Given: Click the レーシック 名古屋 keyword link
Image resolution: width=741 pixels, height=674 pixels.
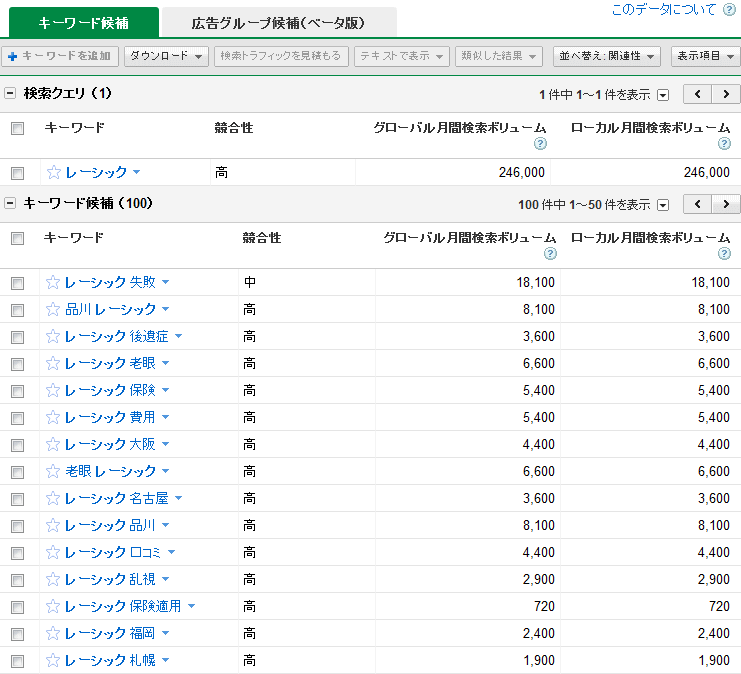Looking at the screenshot, I should tap(116, 499).
